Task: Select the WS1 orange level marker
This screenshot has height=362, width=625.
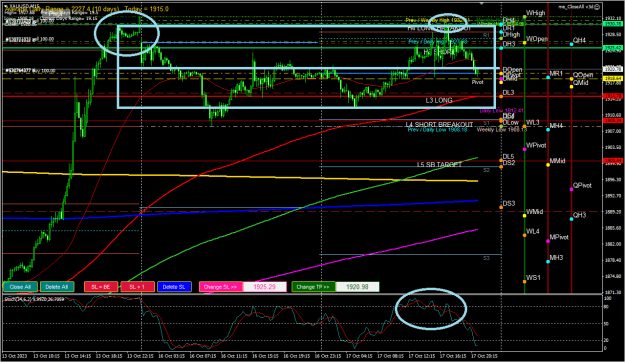Action: coord(525,281)
